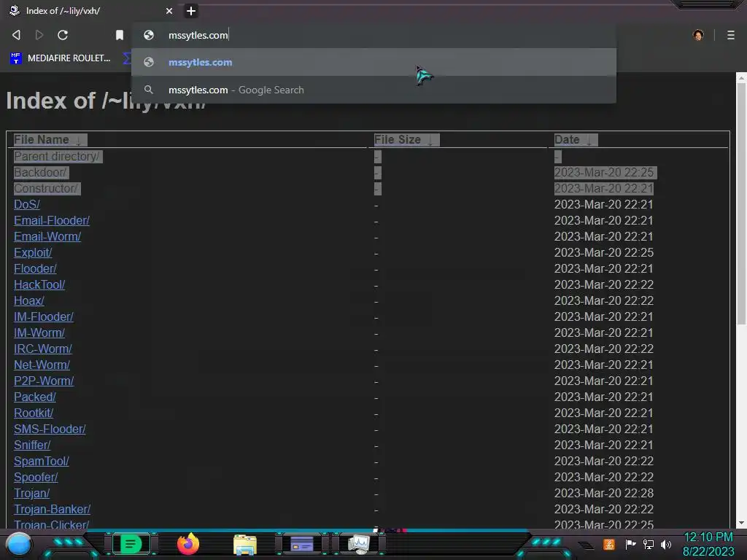The width and height of the screenshot is (747, 560).
Task: Open the volume speaker tray icon
Action: pyautogui.click(x=666, y=544)
